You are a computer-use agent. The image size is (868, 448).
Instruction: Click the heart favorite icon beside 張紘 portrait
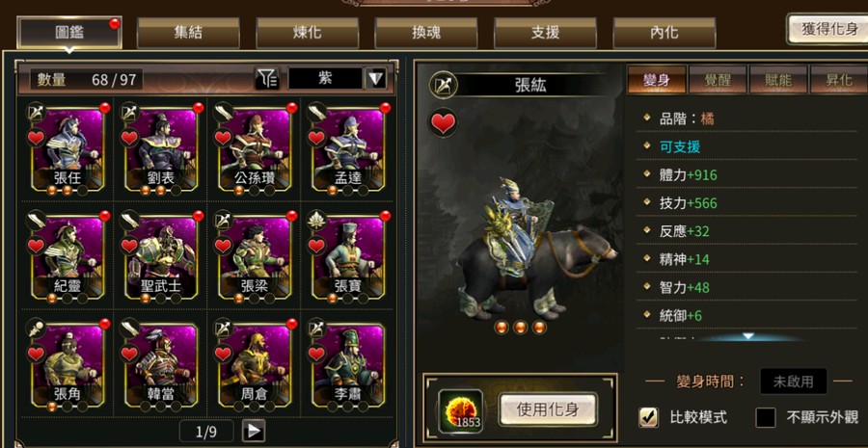click(x=443, y=122)
